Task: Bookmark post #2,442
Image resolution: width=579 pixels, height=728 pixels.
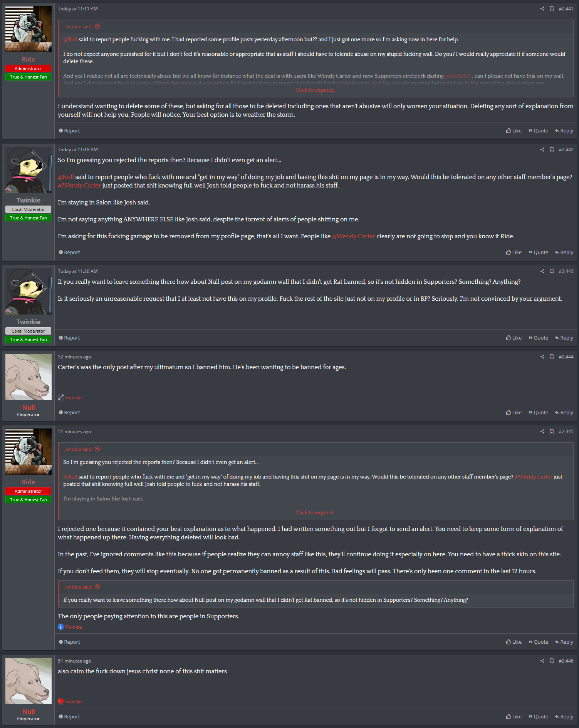Action: (551, 150)
